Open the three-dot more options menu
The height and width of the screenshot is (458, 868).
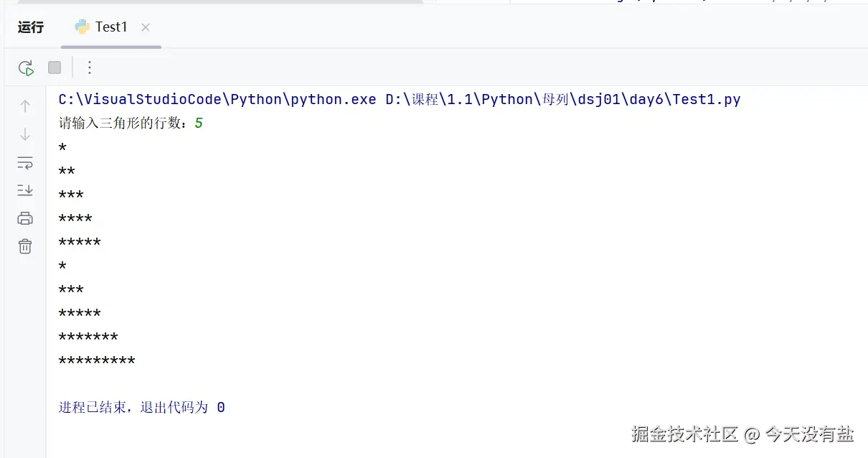point(89,67)
